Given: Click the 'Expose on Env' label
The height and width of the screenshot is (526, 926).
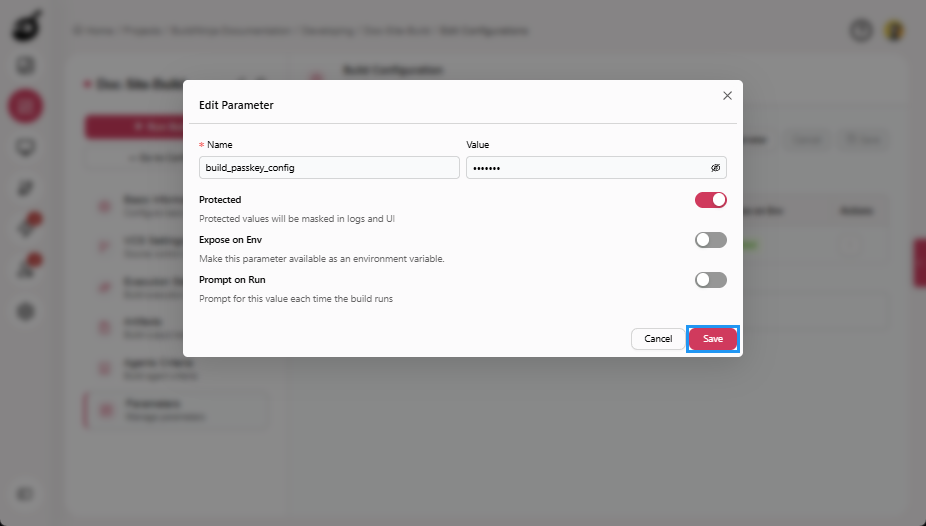Looking at the screenshot, I should pos(230,240).
